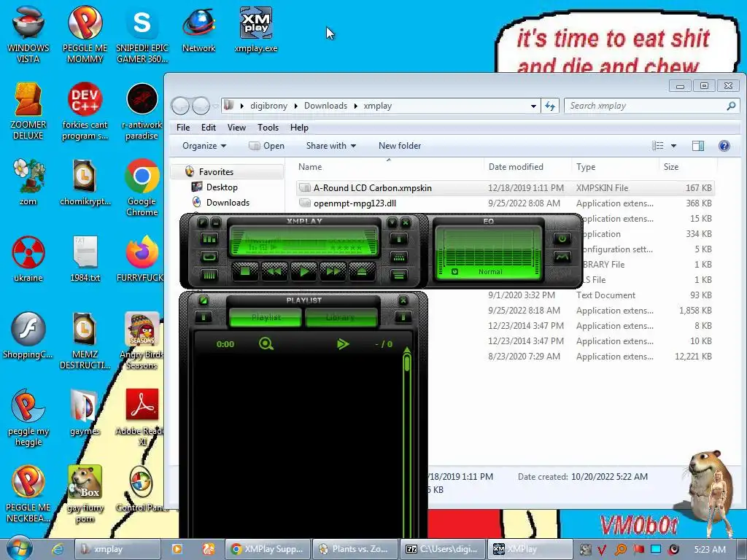Expand the arrow after Downloads in breadcrumb
This screenshot has height=560, width=747.
[356, 106]
